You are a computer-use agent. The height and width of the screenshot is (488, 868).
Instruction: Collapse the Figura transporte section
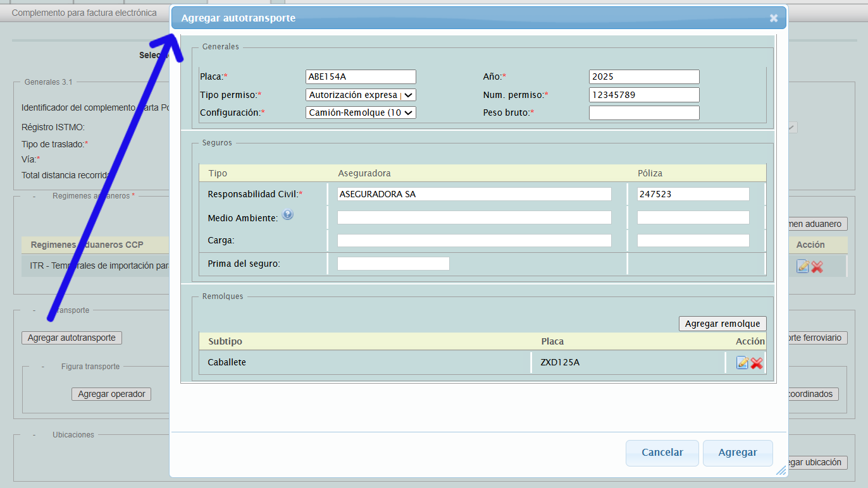click(x=43, y=367)
